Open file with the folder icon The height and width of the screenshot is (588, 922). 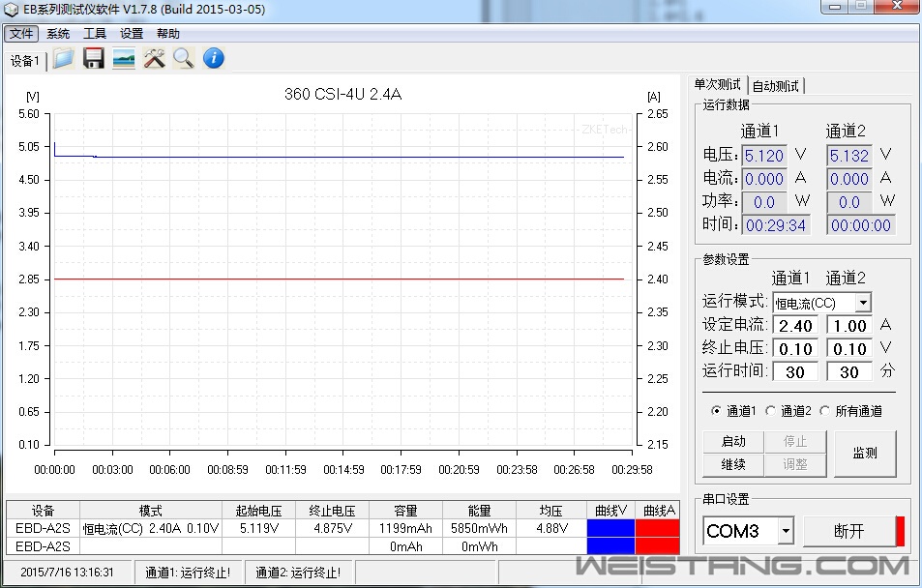tap(63, 58)
